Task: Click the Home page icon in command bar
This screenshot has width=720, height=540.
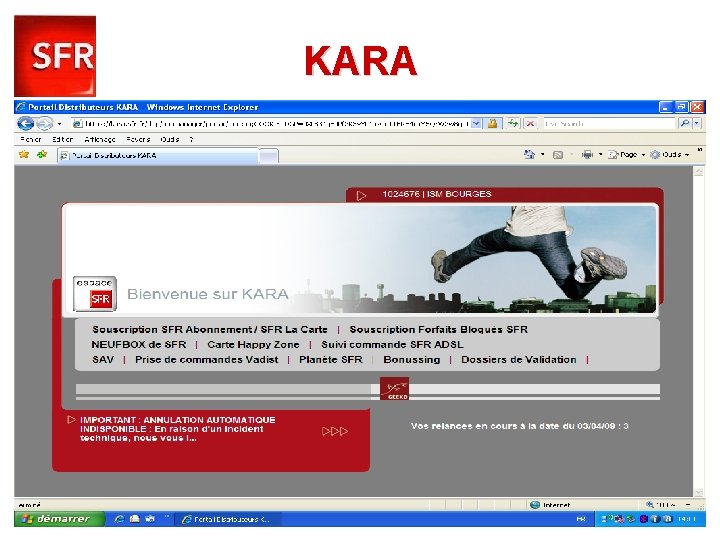Action: 529,155
